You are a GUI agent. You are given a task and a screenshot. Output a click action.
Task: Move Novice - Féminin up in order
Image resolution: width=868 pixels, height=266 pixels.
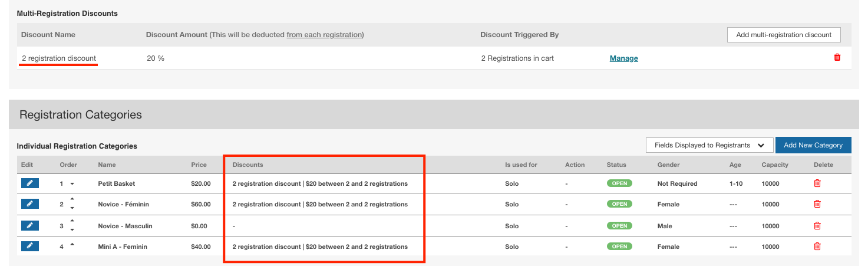[72, 201]
